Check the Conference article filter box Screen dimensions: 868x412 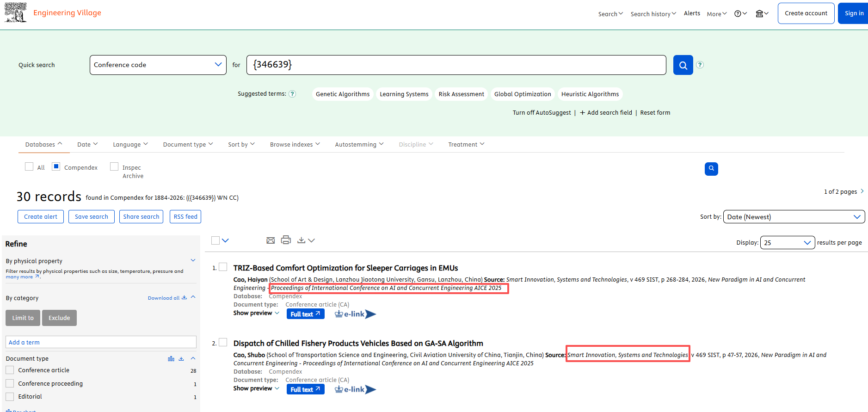click(x=10, y=370)
